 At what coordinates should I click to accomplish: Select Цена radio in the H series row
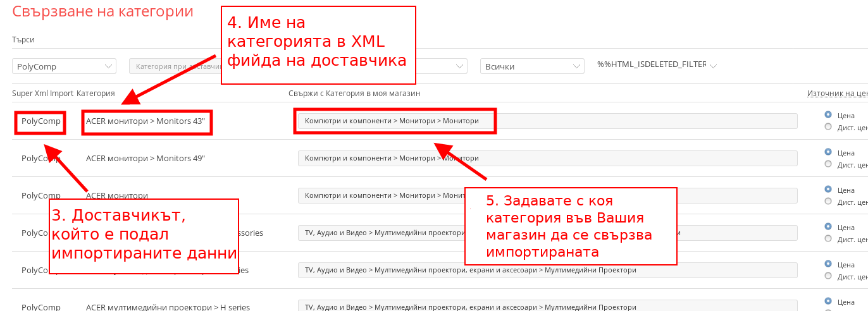point(828,302)
